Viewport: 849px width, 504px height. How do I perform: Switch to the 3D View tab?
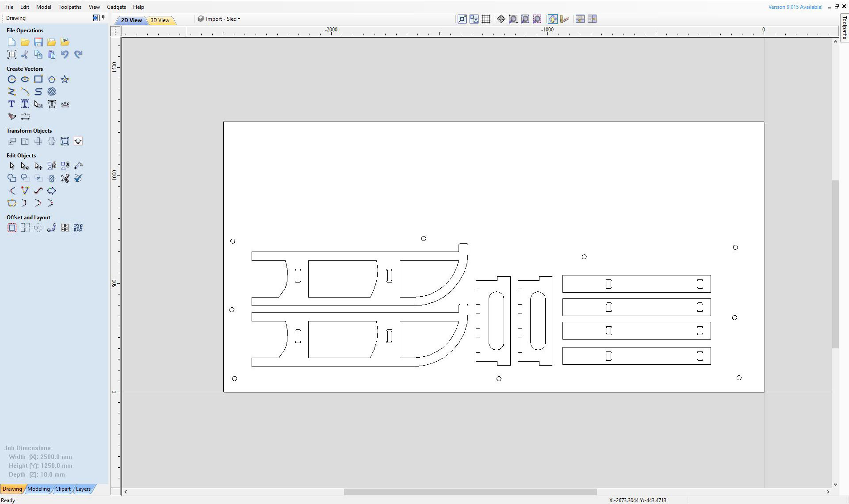[x=160, y=20]
